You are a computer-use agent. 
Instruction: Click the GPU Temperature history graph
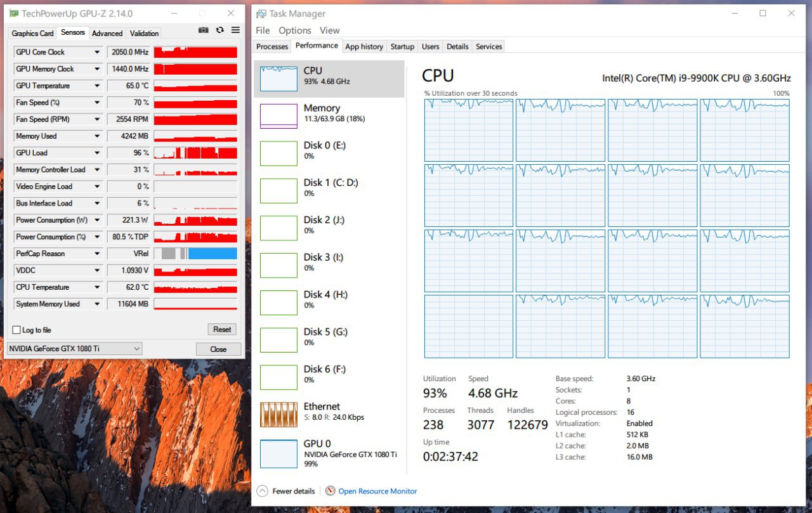(195, 86)
